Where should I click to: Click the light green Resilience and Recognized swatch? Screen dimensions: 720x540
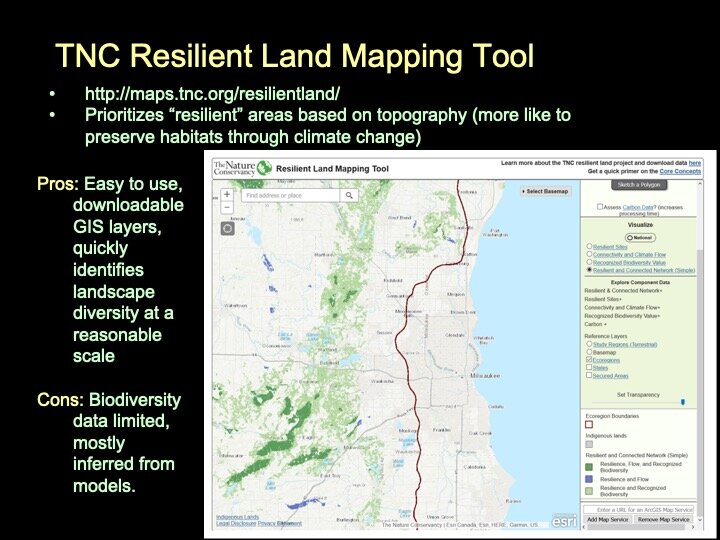point(589,491)
